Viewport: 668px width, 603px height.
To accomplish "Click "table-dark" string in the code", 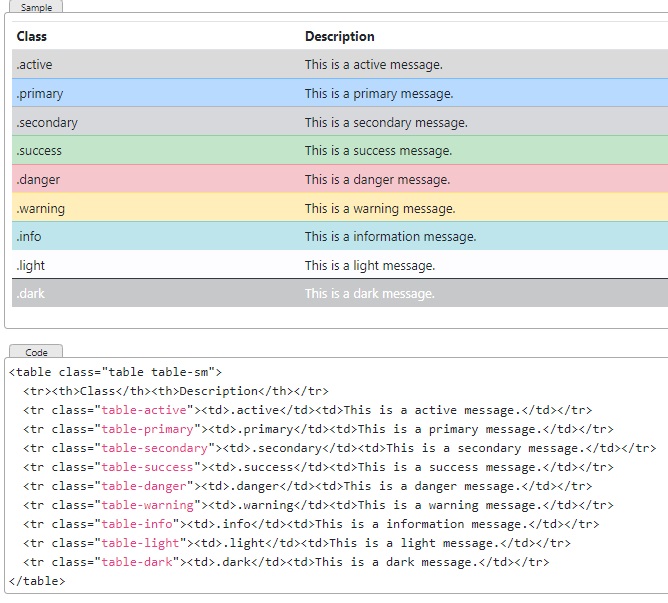I will pos(137,562).
